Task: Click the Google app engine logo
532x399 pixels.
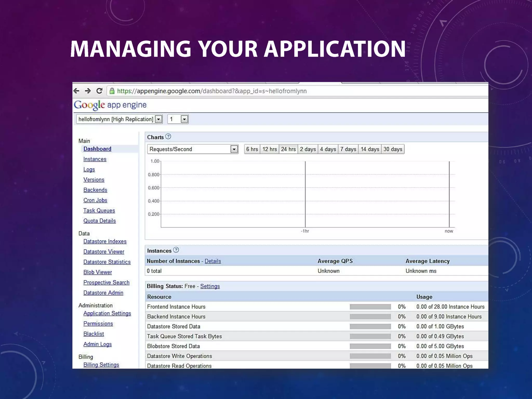Action: point(110,105)
